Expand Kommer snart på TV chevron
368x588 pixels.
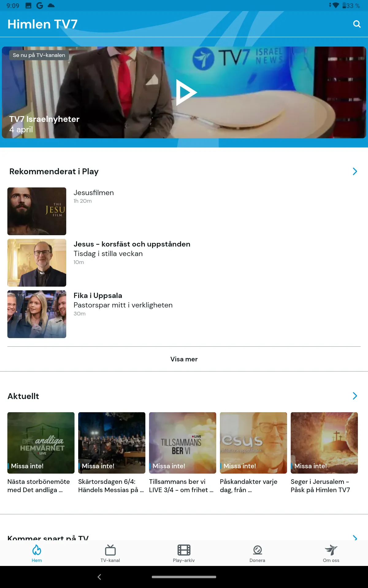(x=355, y=537)
